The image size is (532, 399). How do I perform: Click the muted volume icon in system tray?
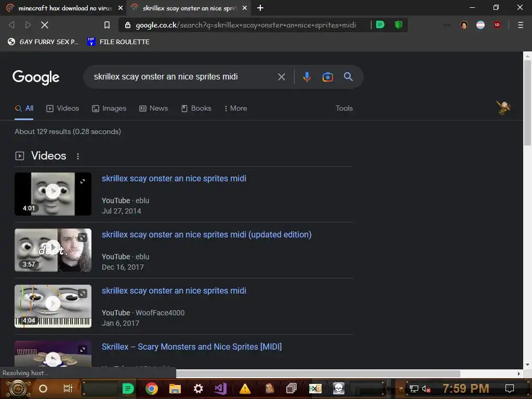(426, 389)
